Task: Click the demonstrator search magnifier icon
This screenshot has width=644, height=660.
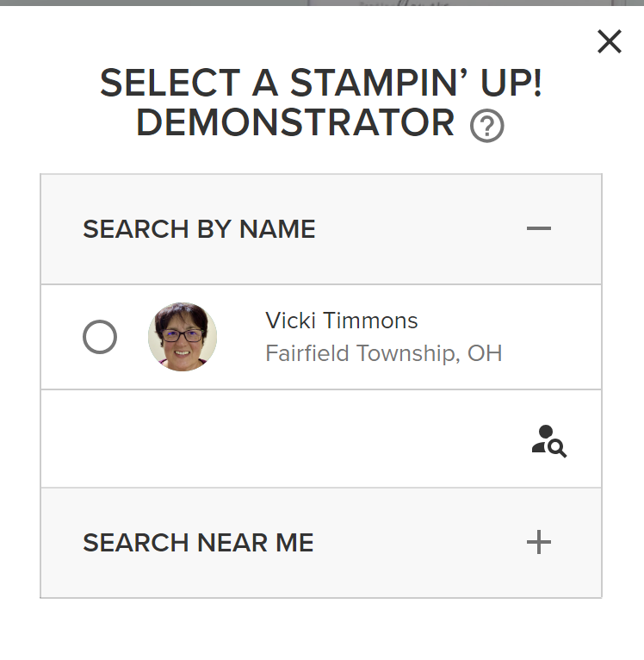Action: tap(548, 440)
